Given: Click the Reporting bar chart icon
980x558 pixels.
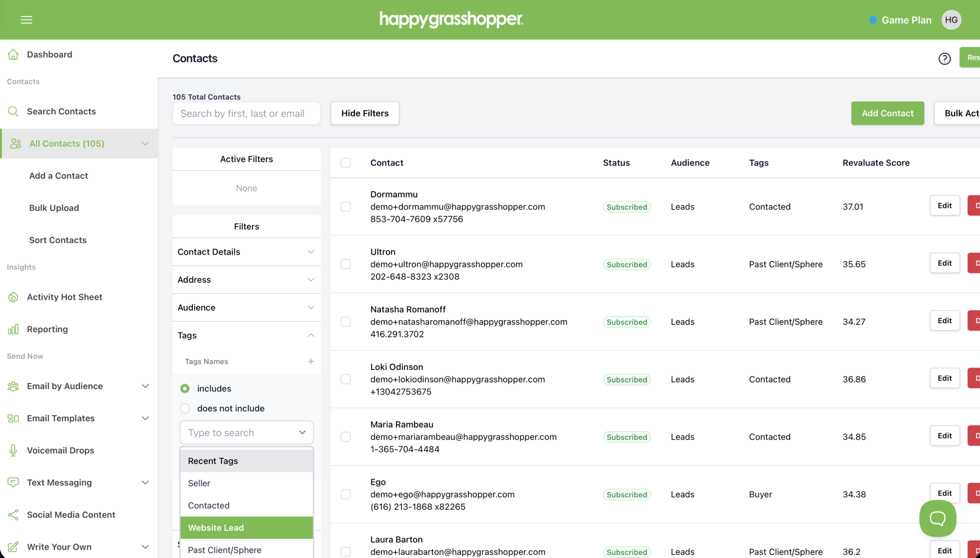Looking at the screenshot, I should [13, 329].
